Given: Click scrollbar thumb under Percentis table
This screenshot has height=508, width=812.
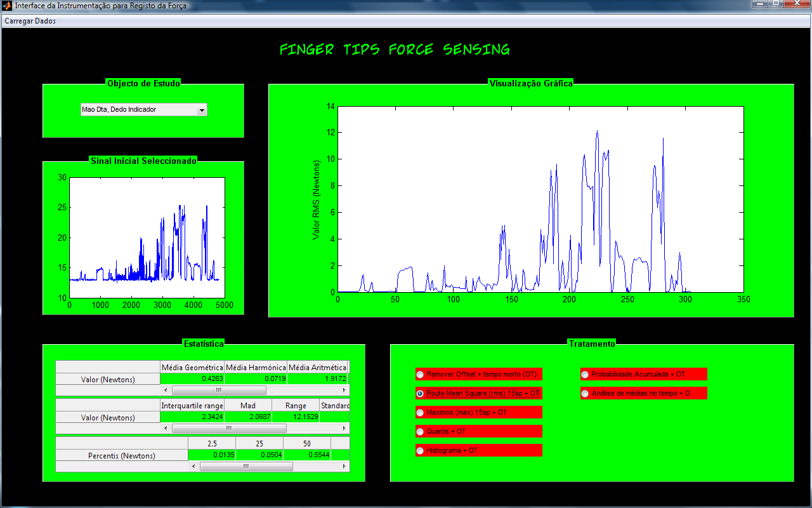Looking at the screenshot, I should 246,466.
